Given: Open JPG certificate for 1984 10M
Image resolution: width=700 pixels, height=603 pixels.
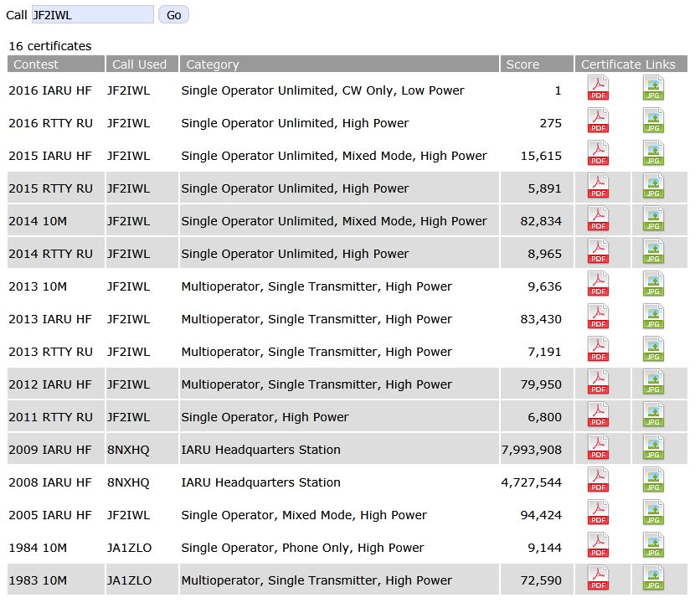Looking at the screenshot, I should (x=653, y=545).
